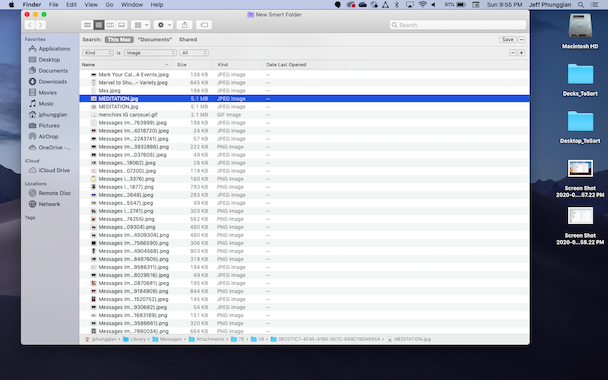Image resolution: width=608 pixels, height=380 pixels.
Task: Select the menchies IG carosuel.gif file
Action: click(304, 115)
